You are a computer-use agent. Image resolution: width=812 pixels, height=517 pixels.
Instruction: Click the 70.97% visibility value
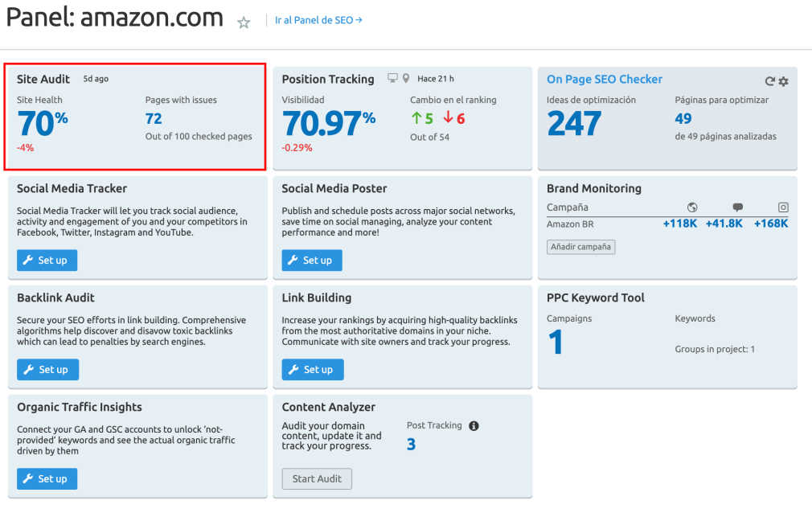tap(329, 123)
